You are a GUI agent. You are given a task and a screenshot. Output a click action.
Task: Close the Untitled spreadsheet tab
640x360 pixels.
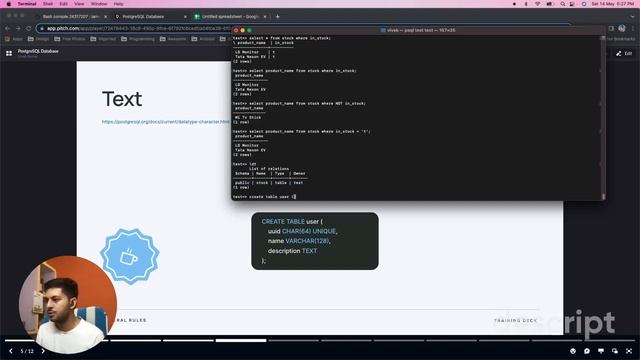(x=264, y=17)
